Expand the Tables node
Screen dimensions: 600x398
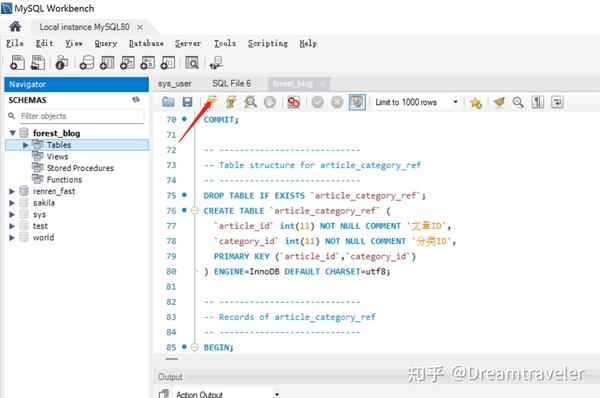pyautogui.click(x=26, y=145)
